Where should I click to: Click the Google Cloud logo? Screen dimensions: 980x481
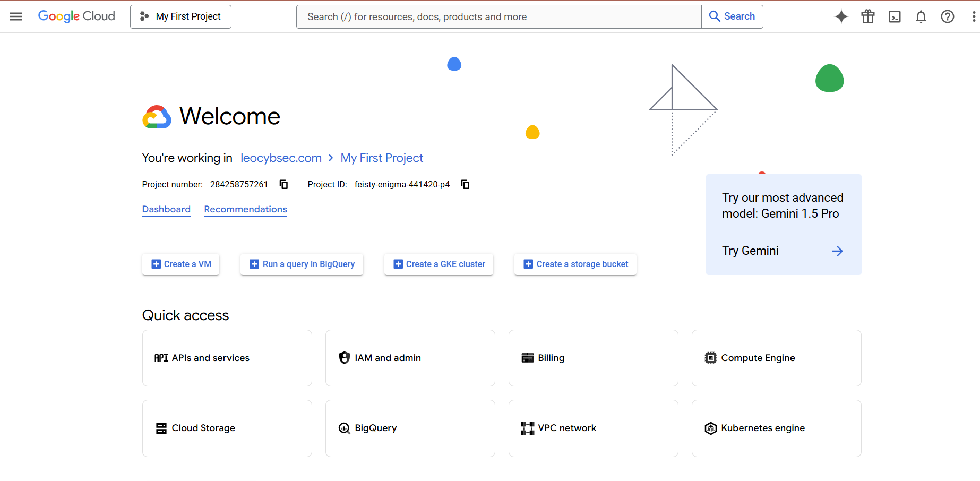[x=76, y=16]
